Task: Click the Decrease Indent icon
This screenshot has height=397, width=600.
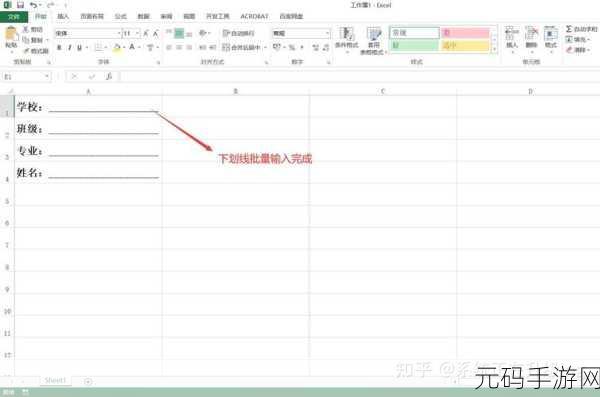Action: point(203,47)
